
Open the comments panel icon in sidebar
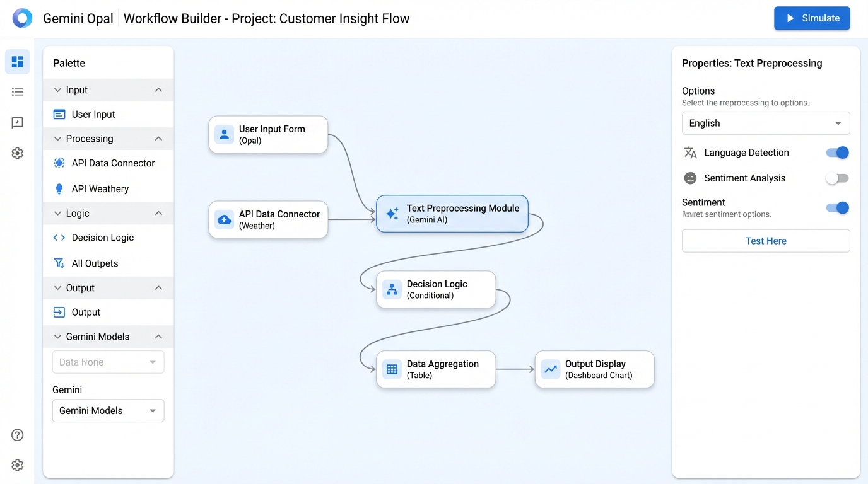coord(18,123)
